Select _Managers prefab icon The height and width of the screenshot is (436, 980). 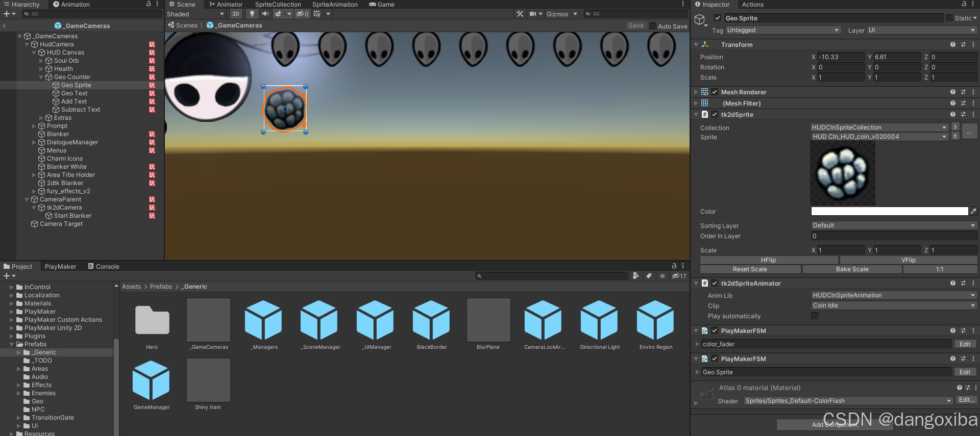pyautogui.click(x=263, y=320)
